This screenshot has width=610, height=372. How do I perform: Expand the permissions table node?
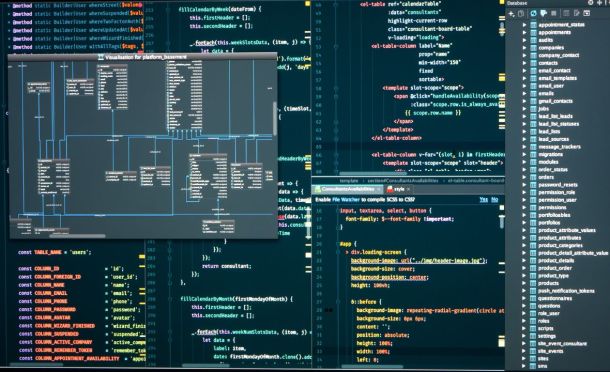point(524,207)
